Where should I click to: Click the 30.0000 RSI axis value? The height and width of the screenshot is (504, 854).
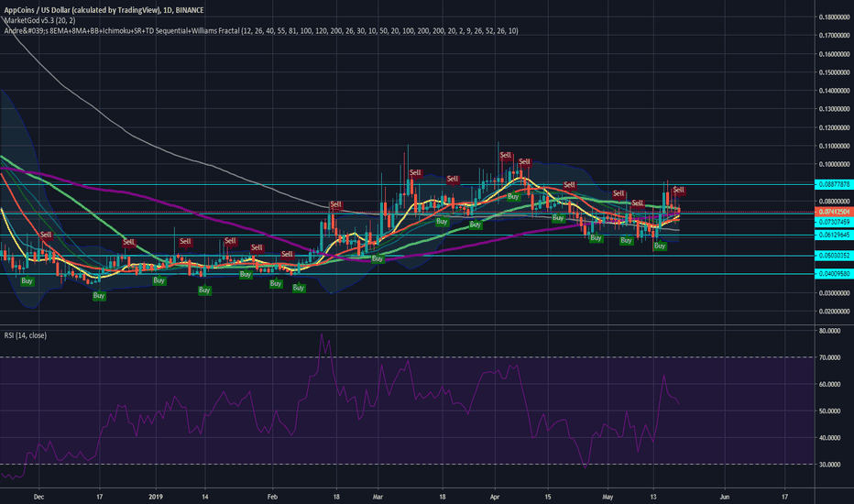point(829,465)
